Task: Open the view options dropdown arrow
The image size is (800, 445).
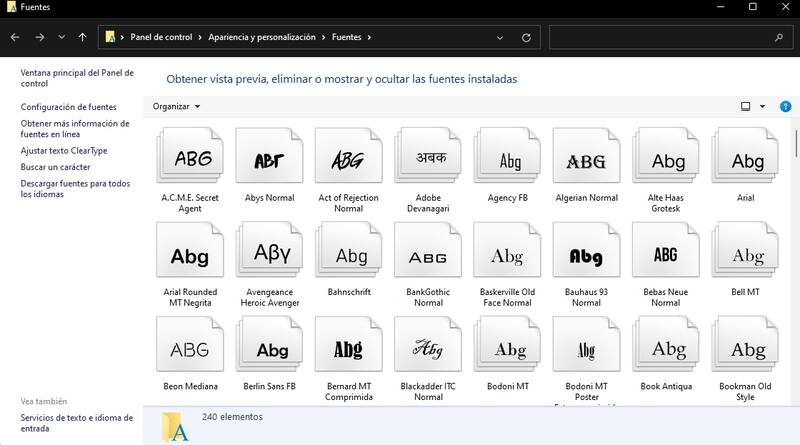Action: coord(763,106)
